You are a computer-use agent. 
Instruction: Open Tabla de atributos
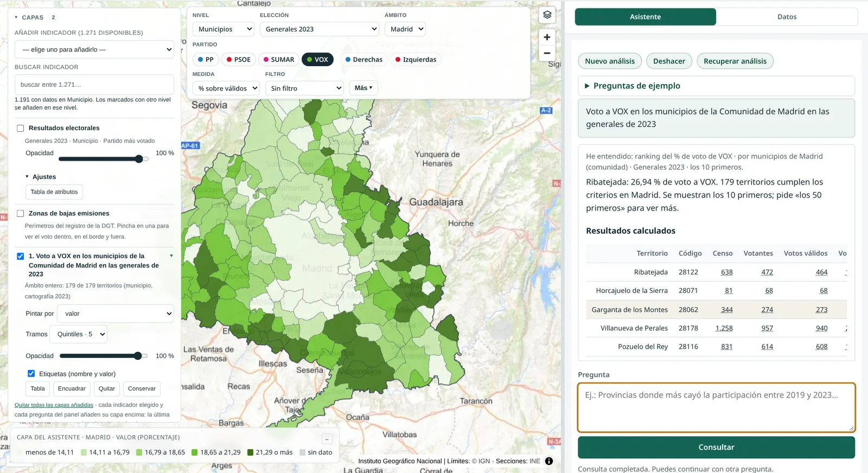(54, 192)
